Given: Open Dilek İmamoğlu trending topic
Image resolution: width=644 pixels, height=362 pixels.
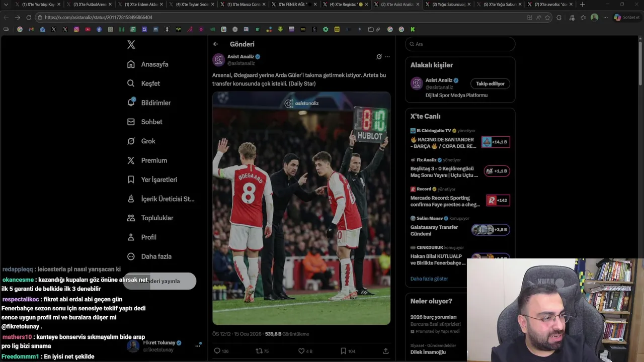Looking at the screenshot, I should coord(428,352).
